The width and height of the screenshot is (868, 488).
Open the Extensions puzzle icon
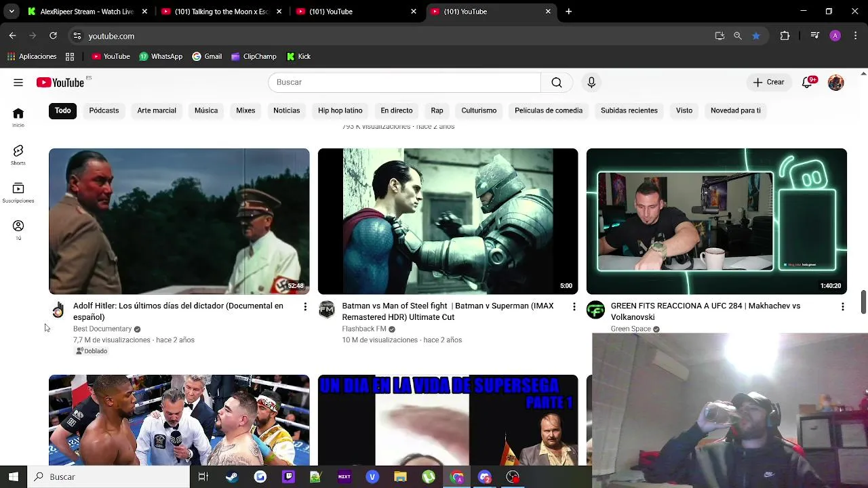pyautogui.click(x=785, y=36)
